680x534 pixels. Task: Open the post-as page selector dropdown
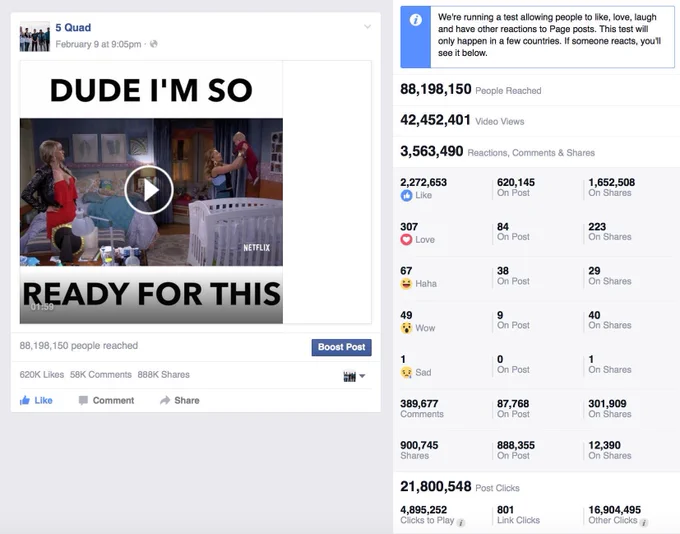click(x=354, y=376)
